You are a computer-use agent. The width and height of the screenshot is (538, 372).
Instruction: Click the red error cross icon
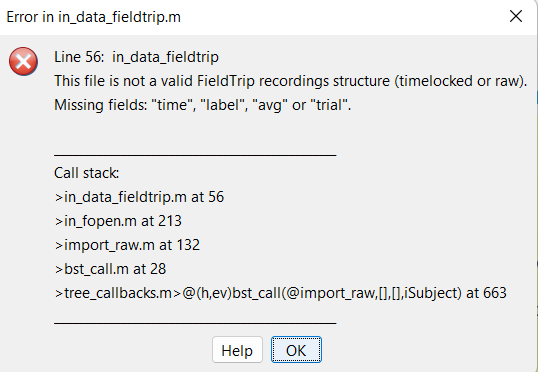[23, 62]
